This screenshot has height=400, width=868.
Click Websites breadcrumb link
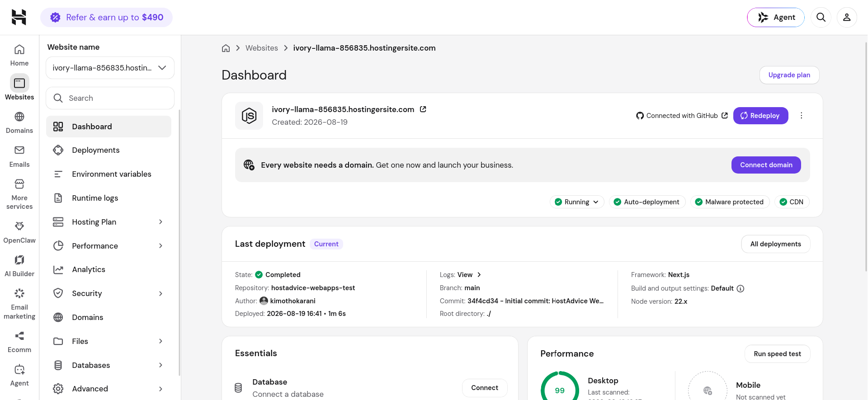(262, 48)
